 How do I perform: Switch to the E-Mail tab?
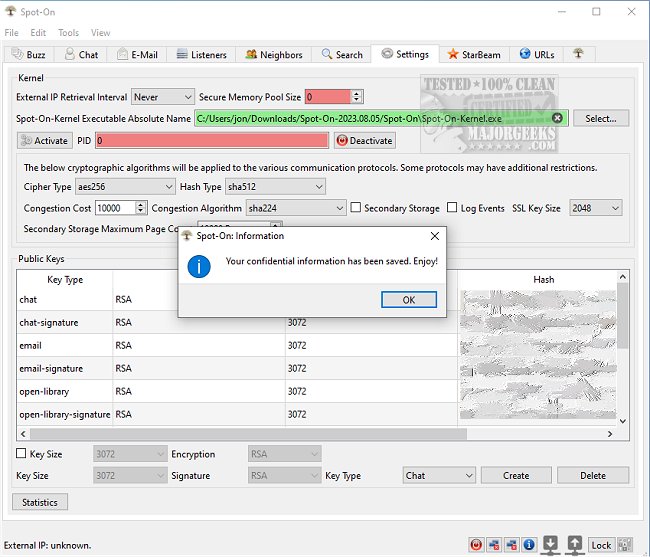click(137, 54)
